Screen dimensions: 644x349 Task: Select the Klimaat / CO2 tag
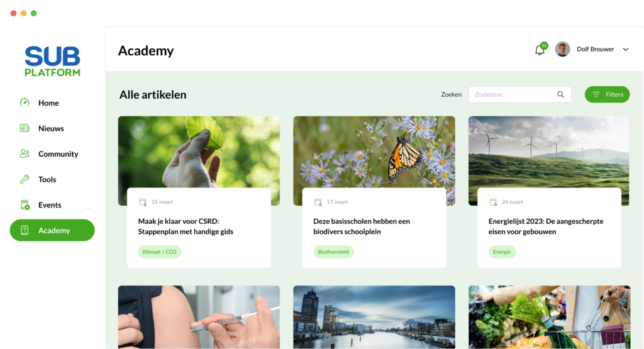pyautogui.click(x=159, y=252)
